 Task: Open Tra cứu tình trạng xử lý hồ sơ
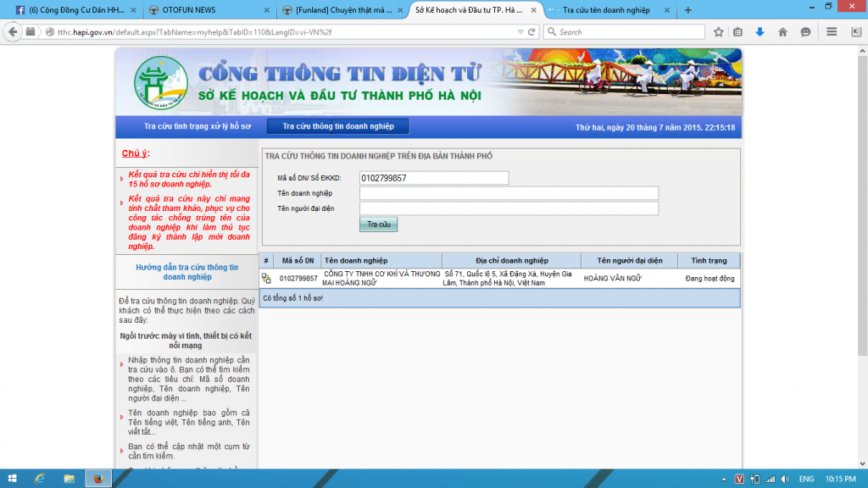[x=198, y=126]
